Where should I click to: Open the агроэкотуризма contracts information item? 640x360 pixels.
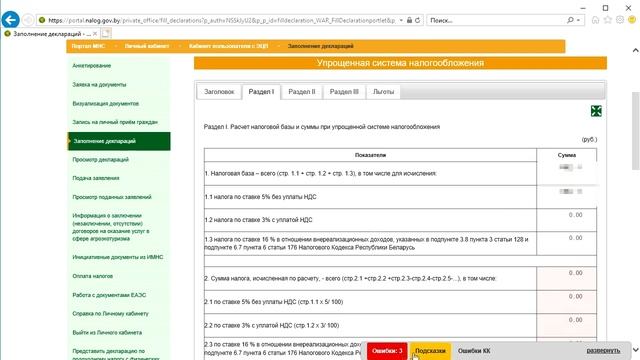[111, 227]
